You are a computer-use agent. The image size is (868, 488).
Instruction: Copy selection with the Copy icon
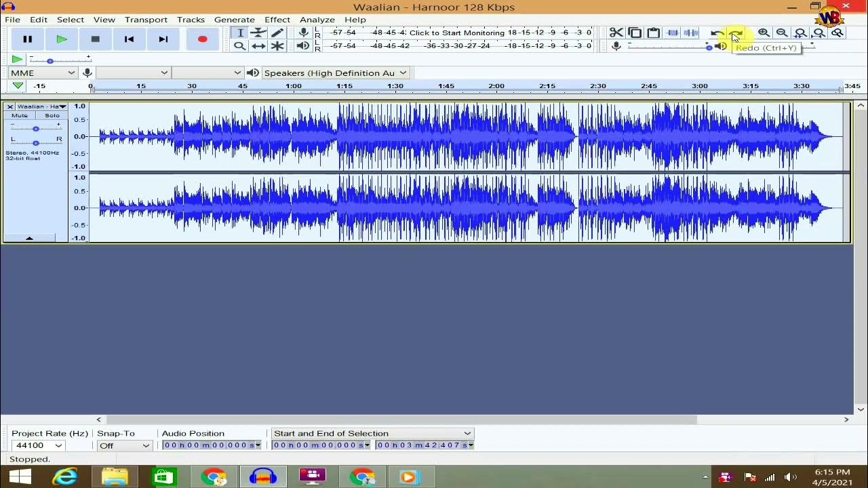635,33
